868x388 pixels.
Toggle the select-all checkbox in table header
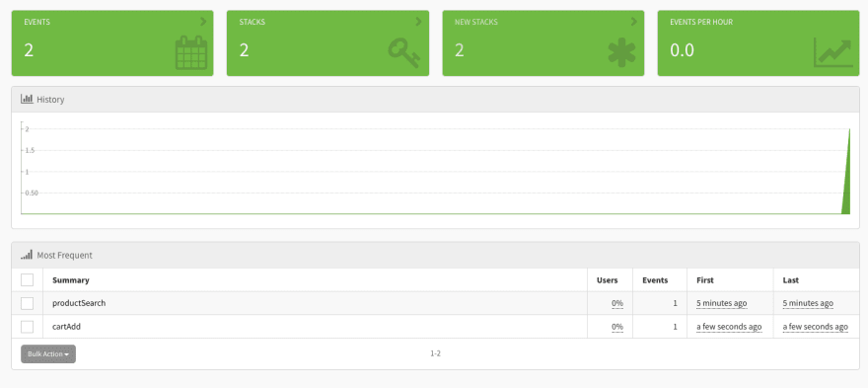[x=28, y=280]
